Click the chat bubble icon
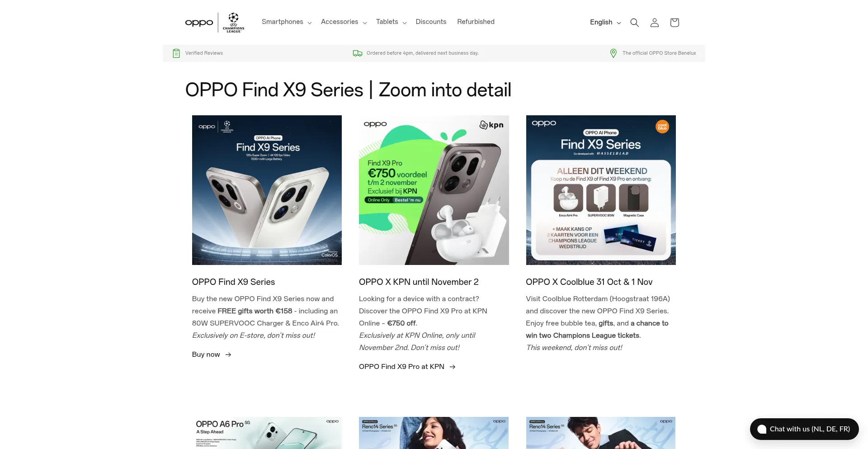The height and width of the screenshot is (449, 868). 762,429
